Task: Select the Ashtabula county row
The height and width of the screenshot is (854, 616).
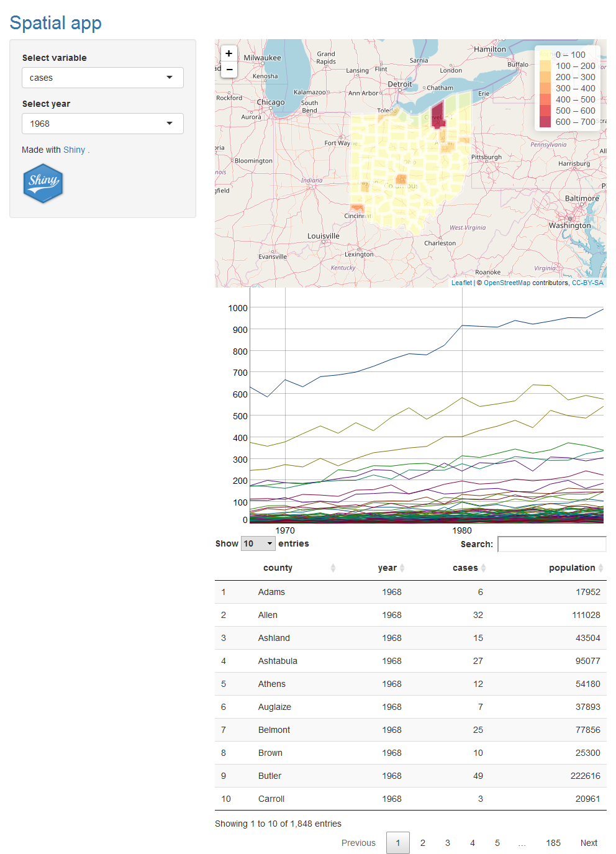Action: coord(410,661)
